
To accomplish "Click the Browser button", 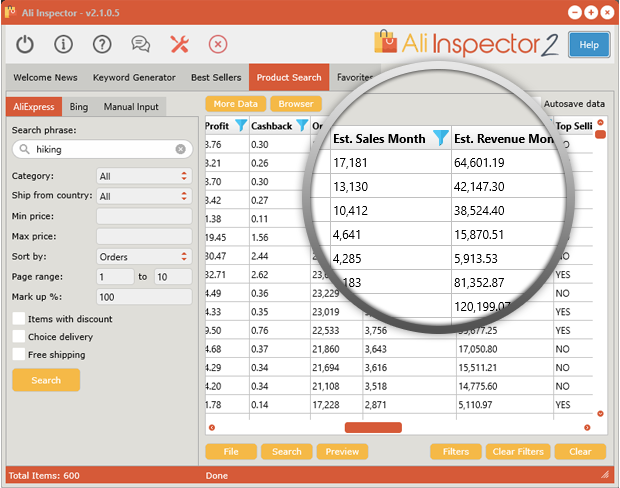I will pyautogui.click(x=296, y=104).
